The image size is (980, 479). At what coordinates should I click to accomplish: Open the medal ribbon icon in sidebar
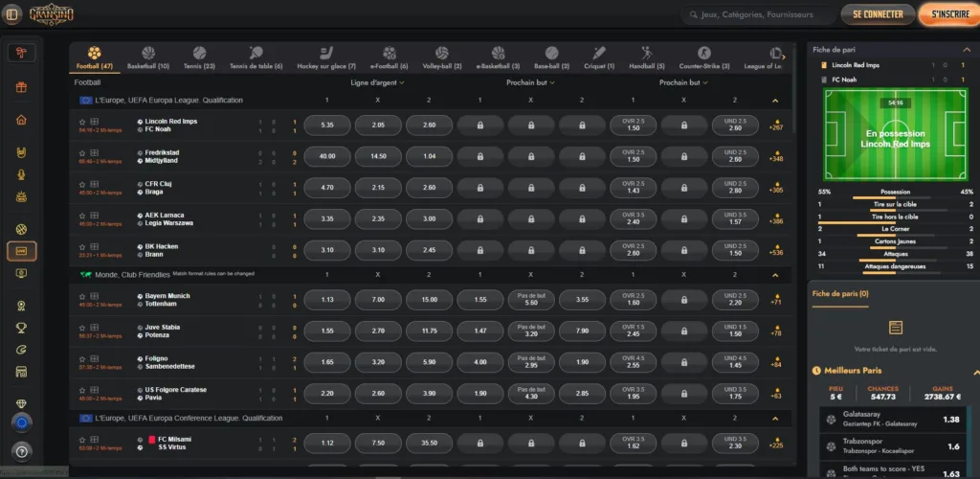click(21, 306)
